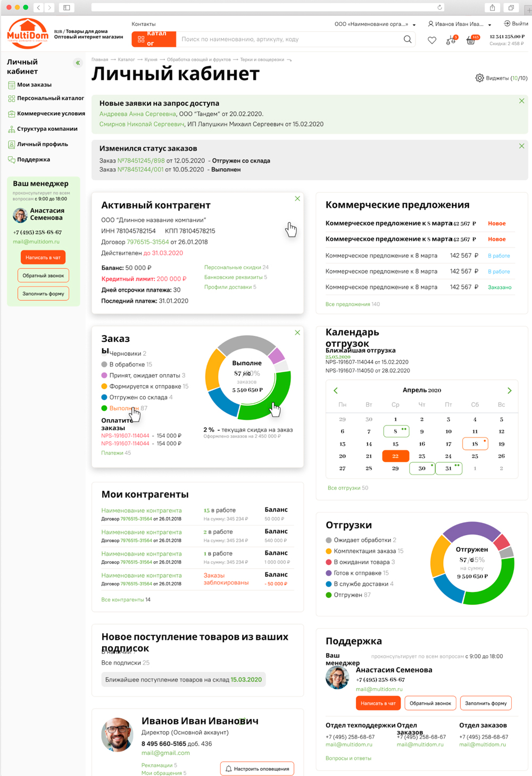Open Андреева Анна Сергеевна link

pyautogui.click(x=138, y=114)
